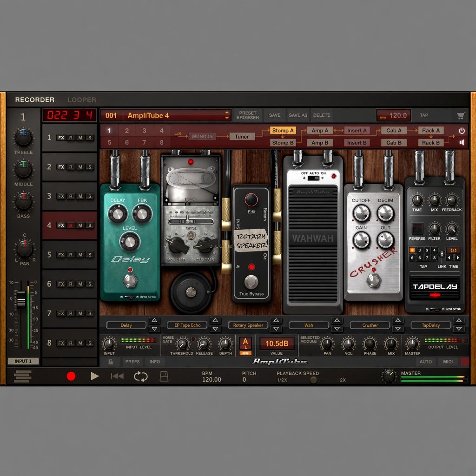The image size is (476, 476).
Task: Click the MIDDLE knob
Action: (23, 169)
